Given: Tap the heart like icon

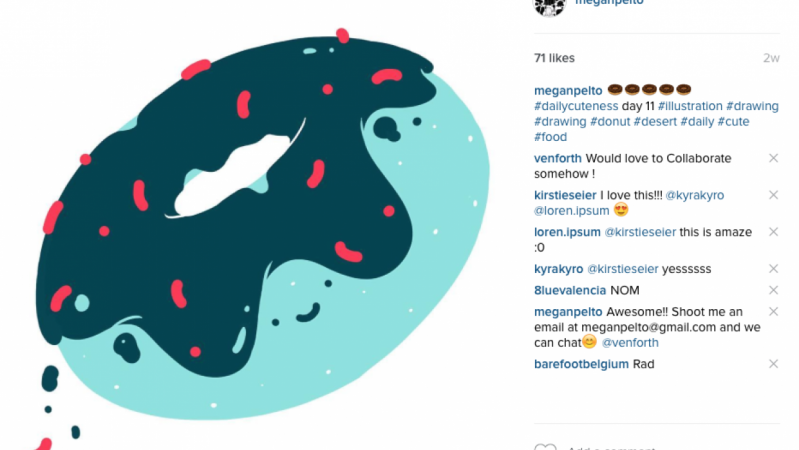Looking at the screenshot, I should point(545,447).
